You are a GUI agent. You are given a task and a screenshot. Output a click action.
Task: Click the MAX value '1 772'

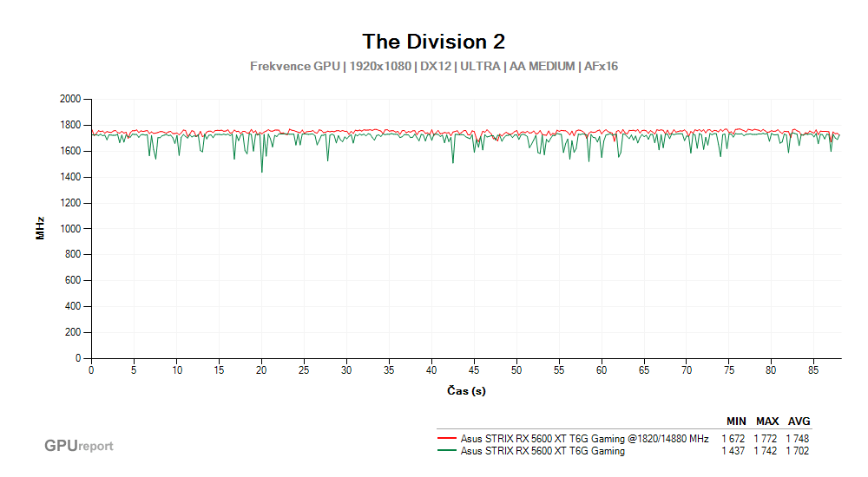point(765,438)
